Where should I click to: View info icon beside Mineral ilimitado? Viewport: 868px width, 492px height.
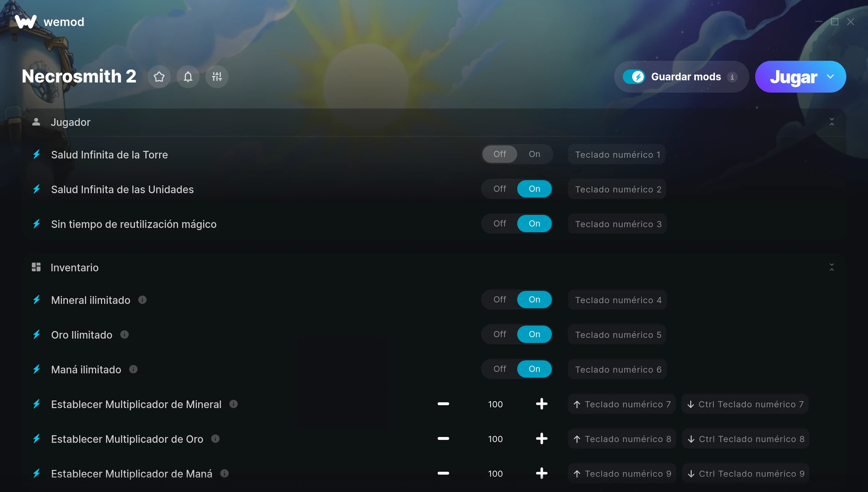click(142, 300)
